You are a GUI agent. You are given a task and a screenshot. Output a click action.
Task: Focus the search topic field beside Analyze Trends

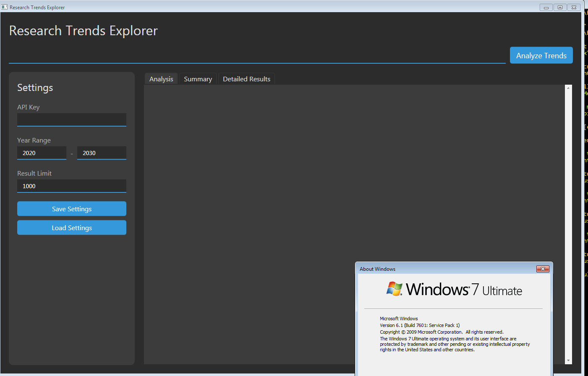pyautogui.click(x=257, y=56)
